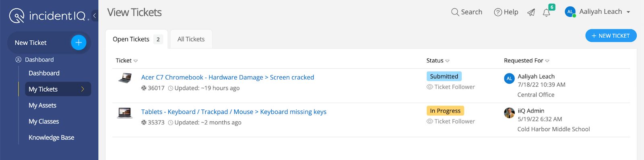
Task: Open the Status column sort dropdown
Action: pos(448,61)
